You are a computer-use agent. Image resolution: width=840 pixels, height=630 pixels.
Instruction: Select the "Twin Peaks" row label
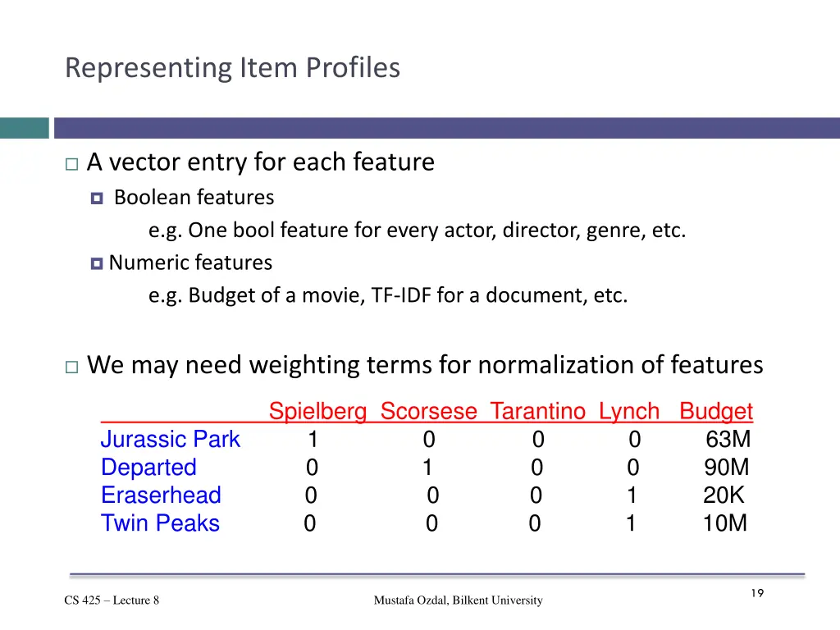[160, 523]
